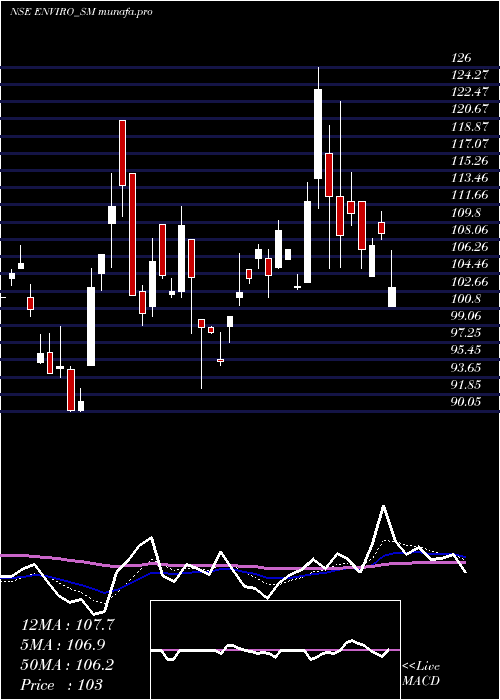Click the 124.27 price level label
500x700 pixels.
click(470, 75)
